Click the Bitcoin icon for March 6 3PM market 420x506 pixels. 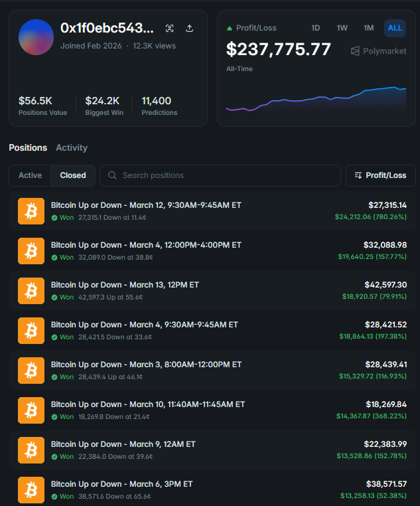tap(31, 490)
